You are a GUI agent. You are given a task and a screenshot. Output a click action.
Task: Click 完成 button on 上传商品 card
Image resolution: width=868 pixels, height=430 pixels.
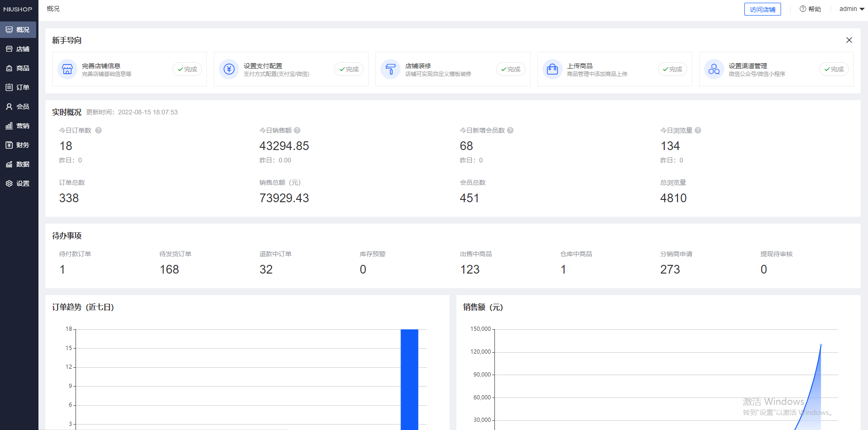click(x=672, y=69)
